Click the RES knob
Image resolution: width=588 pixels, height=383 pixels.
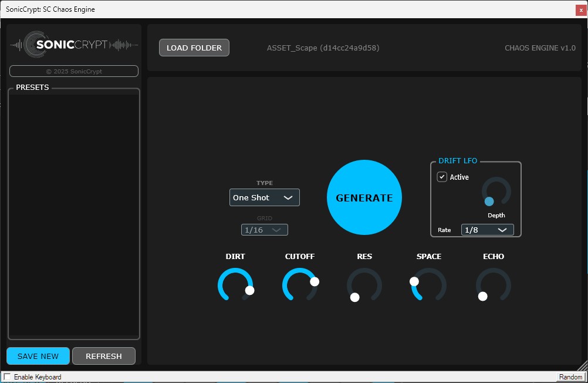(364, 285)
